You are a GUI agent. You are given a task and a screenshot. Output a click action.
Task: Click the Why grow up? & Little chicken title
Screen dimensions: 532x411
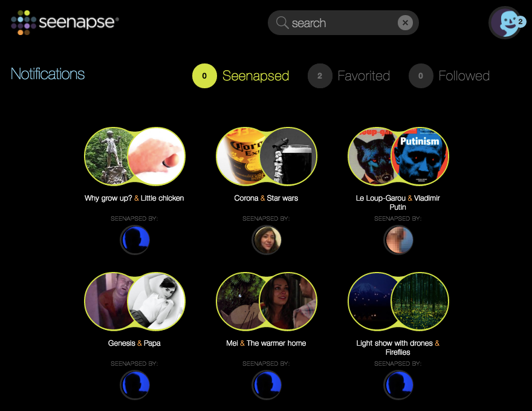[x=134, y=198]
